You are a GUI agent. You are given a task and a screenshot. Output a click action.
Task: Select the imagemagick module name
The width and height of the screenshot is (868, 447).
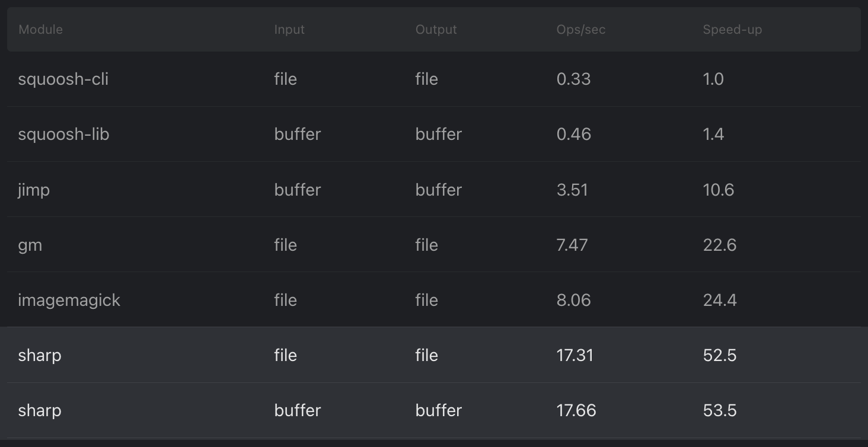coord(69,301)
